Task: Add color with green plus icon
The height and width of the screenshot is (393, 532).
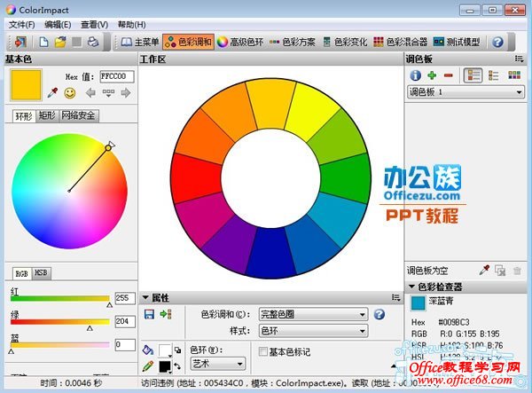Action: (x=432, y=75)
